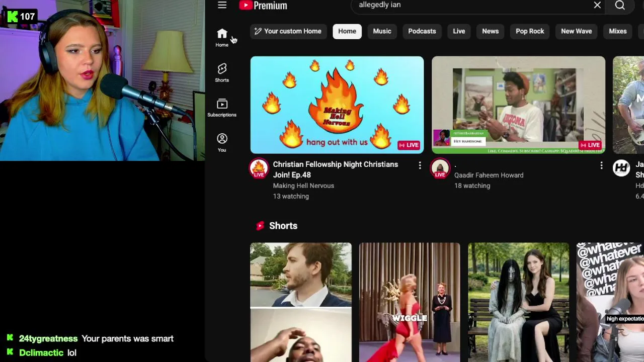Select the Music filter chip

tap(382, 31)
